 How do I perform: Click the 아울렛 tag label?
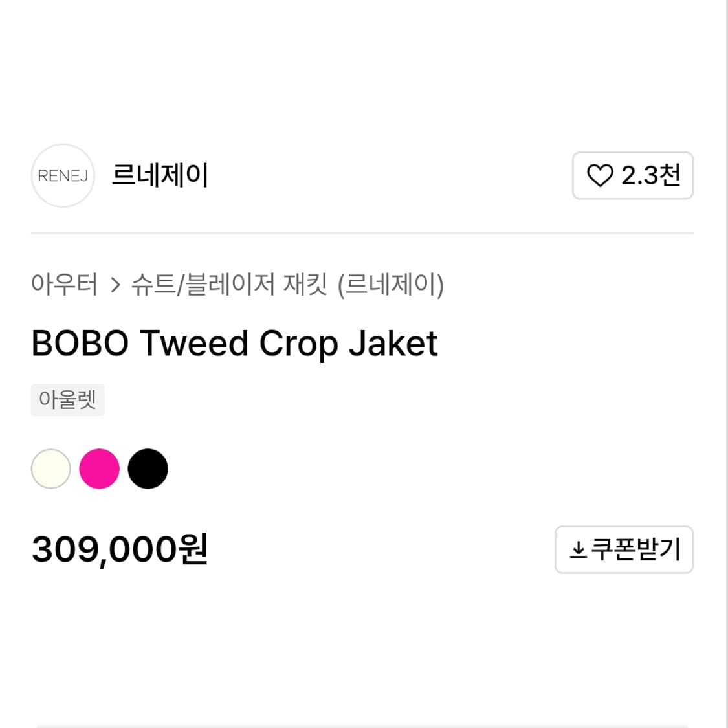tap(67, 399)
